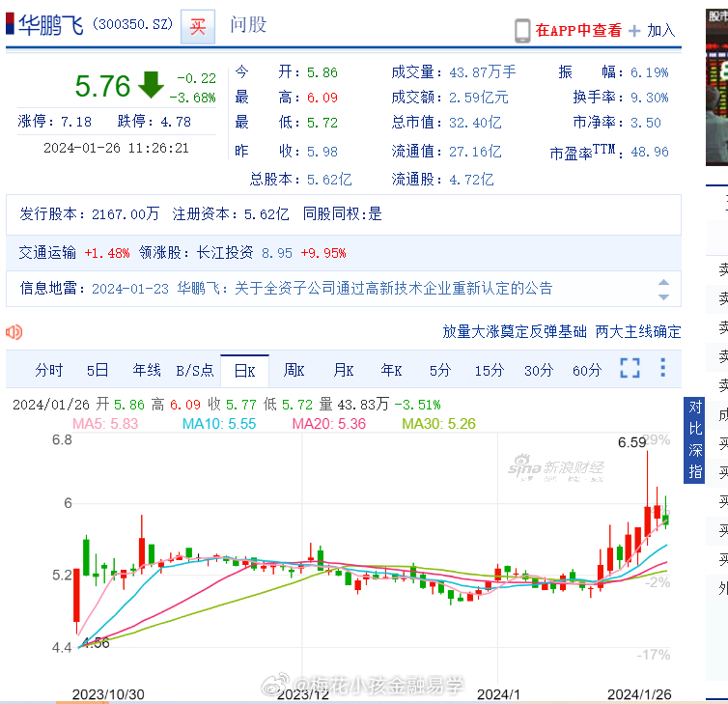
Task: Click the 对比深指 compare button
Action: click(x=694, y=439)
